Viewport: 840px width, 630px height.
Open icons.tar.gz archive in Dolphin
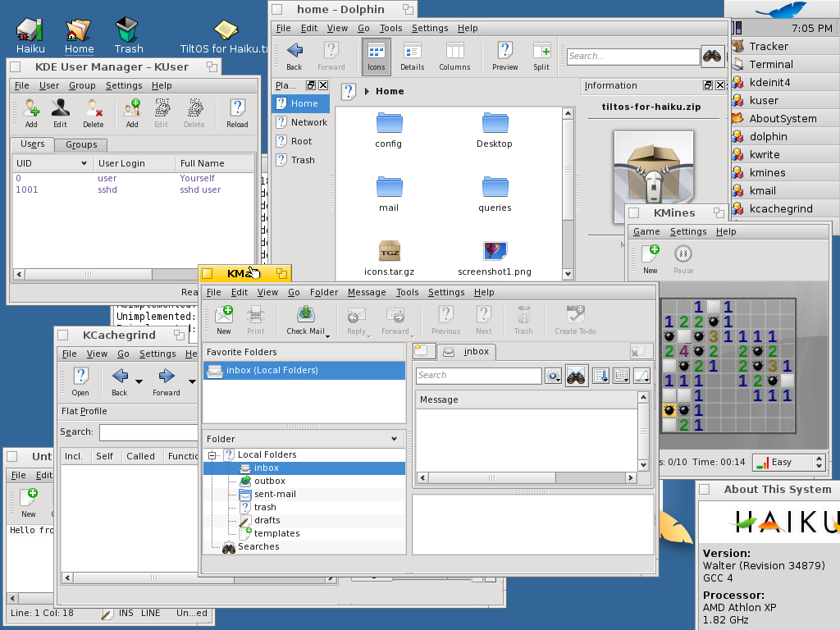pyautogui.click(x=389, y=258)
